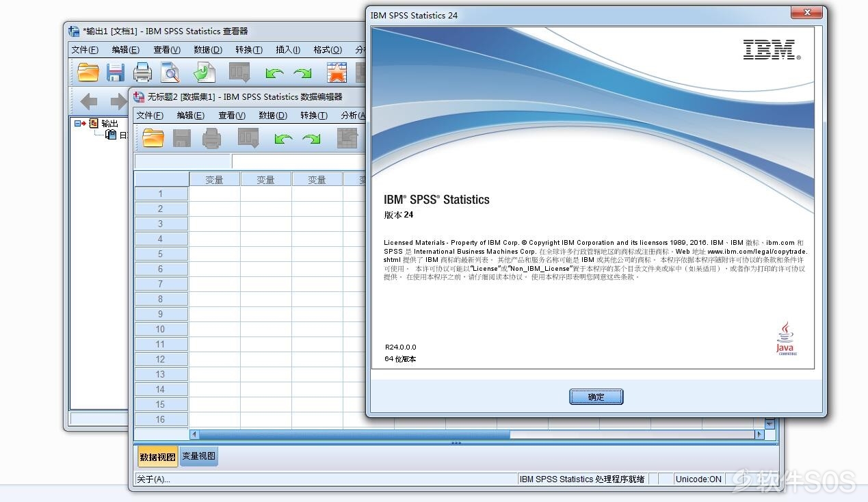Open data file icon in Data Editor
The image size is (868, 502).
coord(153,138)
